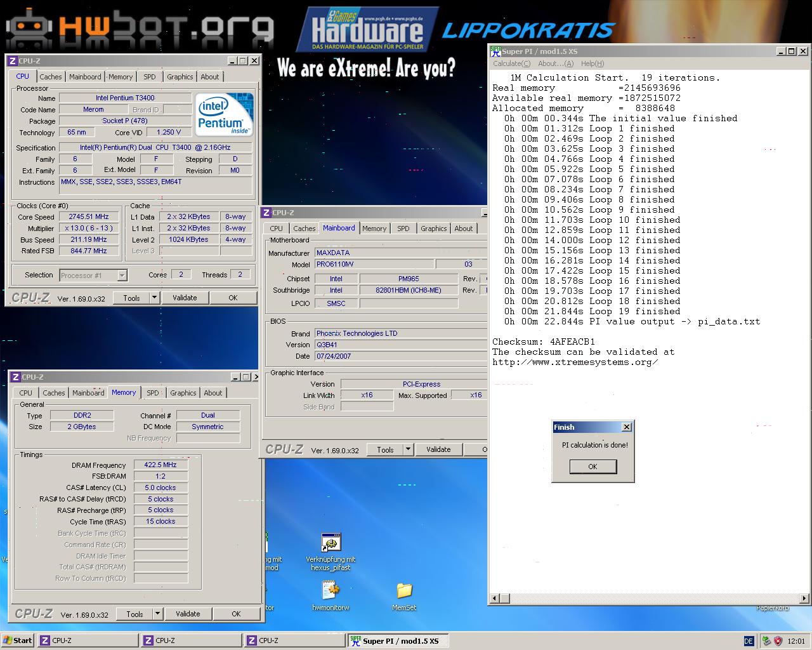This screenshot has height=650, width=812.
Task: Close the Finish dialog with X
Action: point(627,427)
